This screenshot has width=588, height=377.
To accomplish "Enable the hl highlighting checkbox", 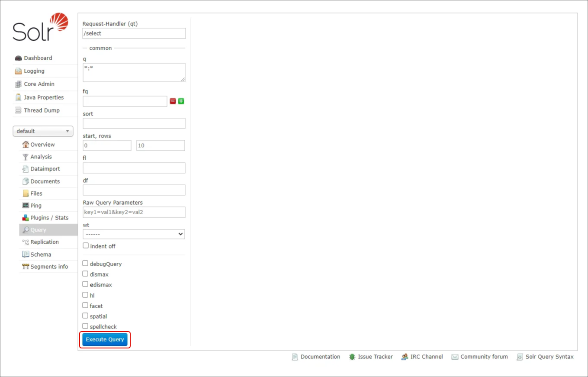I will click(85, 295).
